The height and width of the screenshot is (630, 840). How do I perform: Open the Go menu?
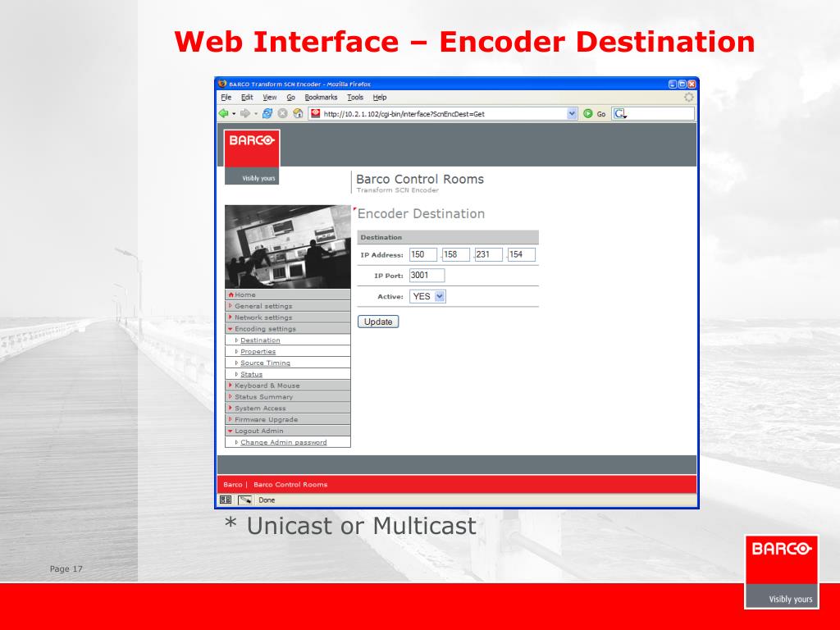pyautogui.click(x=291, y=98)
